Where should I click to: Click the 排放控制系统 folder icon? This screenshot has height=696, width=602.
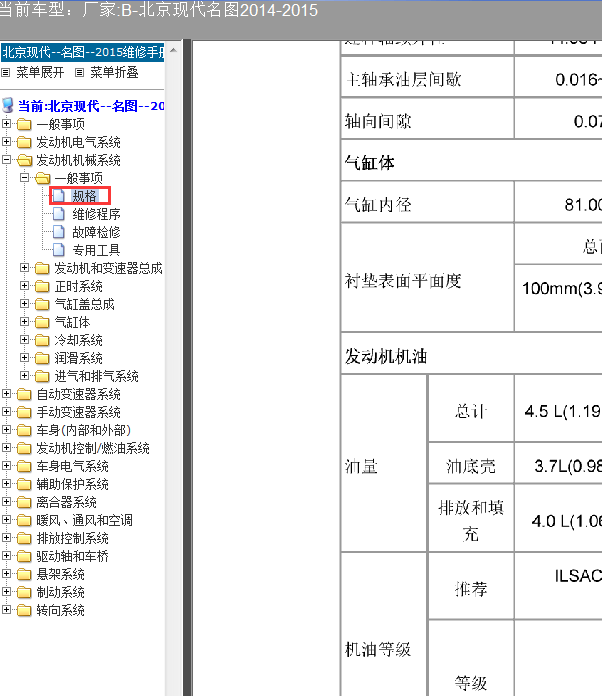(x=24, y=538)
